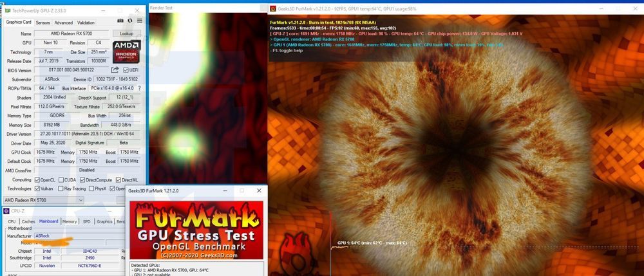
Task: Click the Lookup button
Action: (x=127, y=33)
